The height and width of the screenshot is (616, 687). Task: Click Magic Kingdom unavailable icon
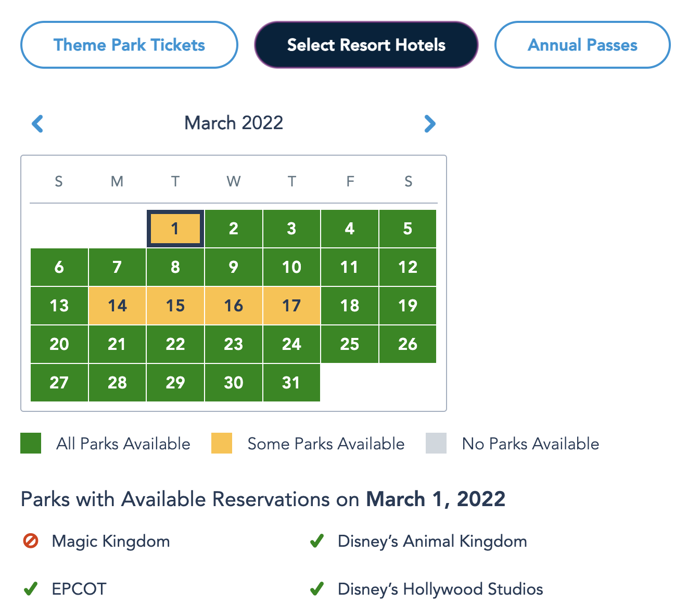pyautogui.click(x=31, y=541)
